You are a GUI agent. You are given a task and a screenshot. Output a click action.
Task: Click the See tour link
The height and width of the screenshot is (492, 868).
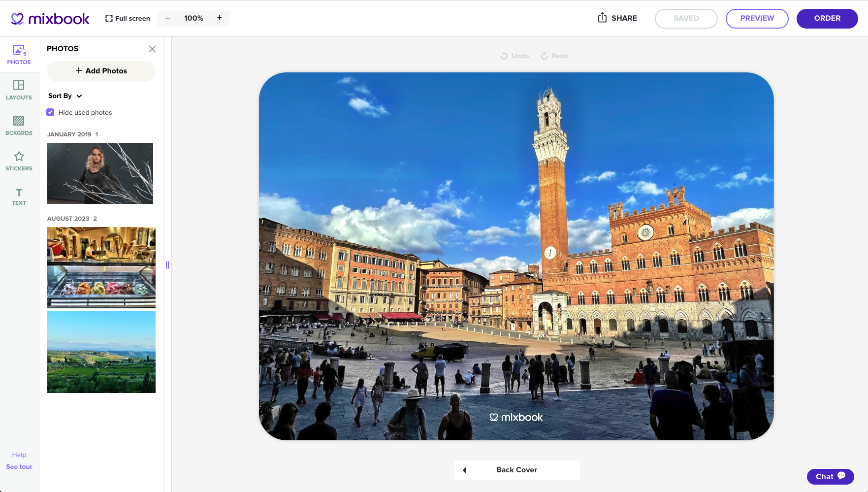tap(19, 466)
